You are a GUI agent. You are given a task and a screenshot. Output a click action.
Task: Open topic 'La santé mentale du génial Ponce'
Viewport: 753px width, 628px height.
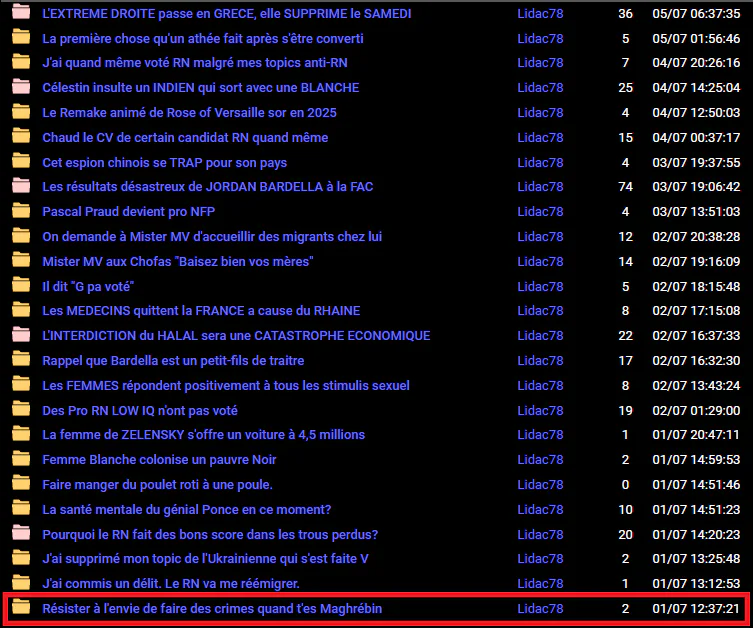pyautogui.click(x=187, y=509)
